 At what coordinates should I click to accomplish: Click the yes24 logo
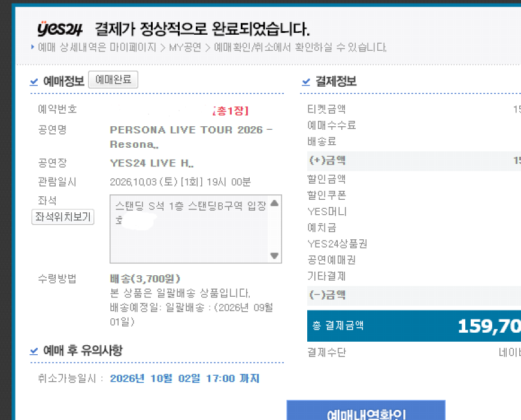coord(59,29)
